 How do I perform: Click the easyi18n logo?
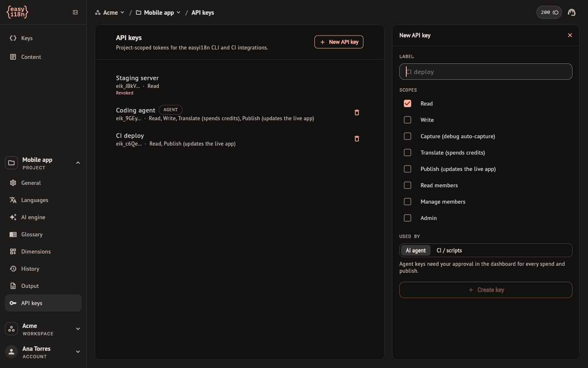[18, 12]
